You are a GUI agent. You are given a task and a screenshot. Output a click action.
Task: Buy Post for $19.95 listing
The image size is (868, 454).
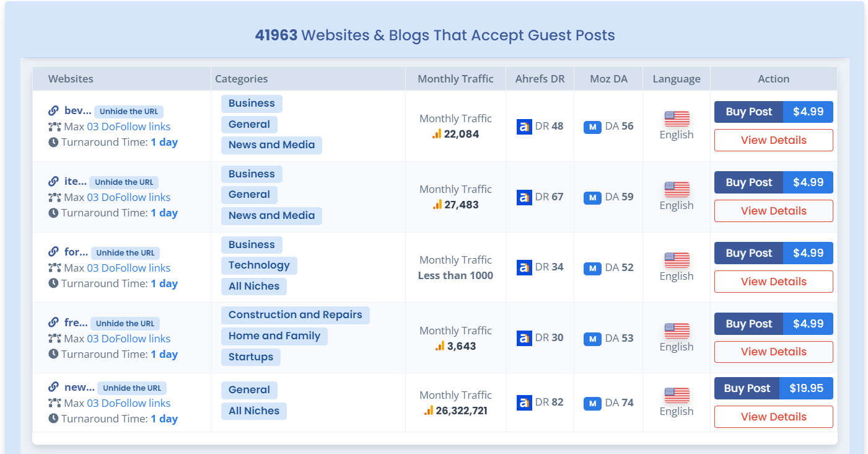pos(774,388)
